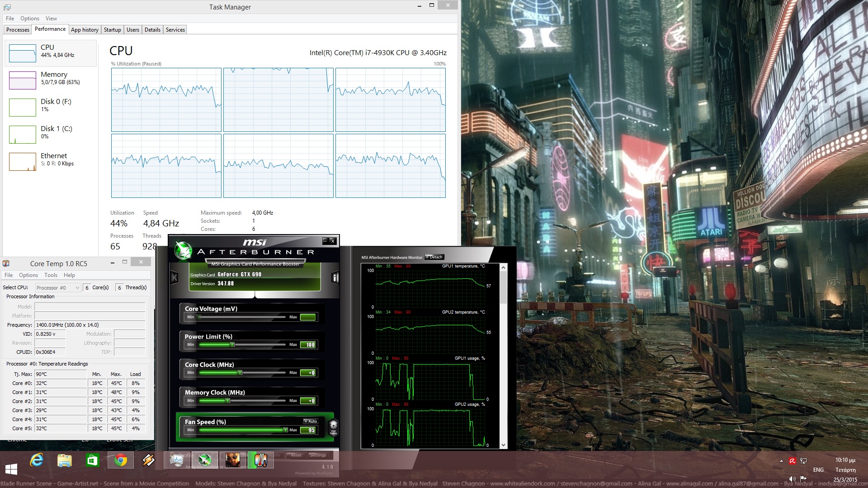Switch to the Processes tab

pyautogui.click(x=18, y=30)
